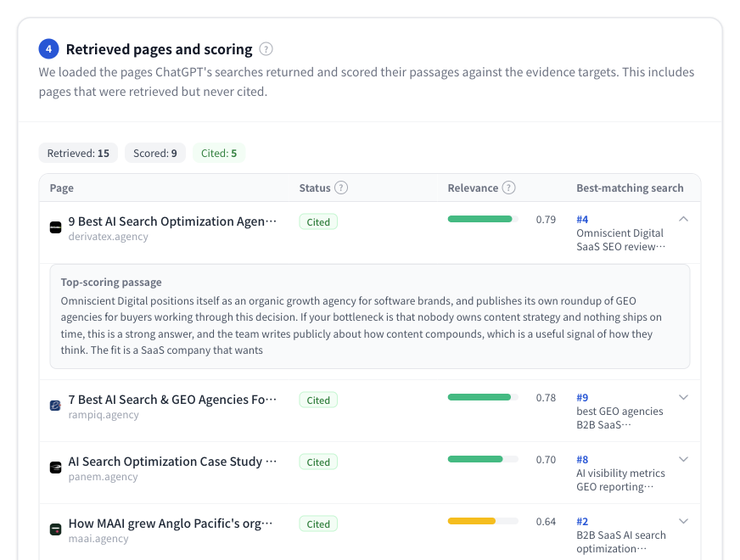Image resolution: width=740 pixels, height=560 pixels.
Task: Click the rampiq.agency domain text
Action: click(x=104, y=415)
